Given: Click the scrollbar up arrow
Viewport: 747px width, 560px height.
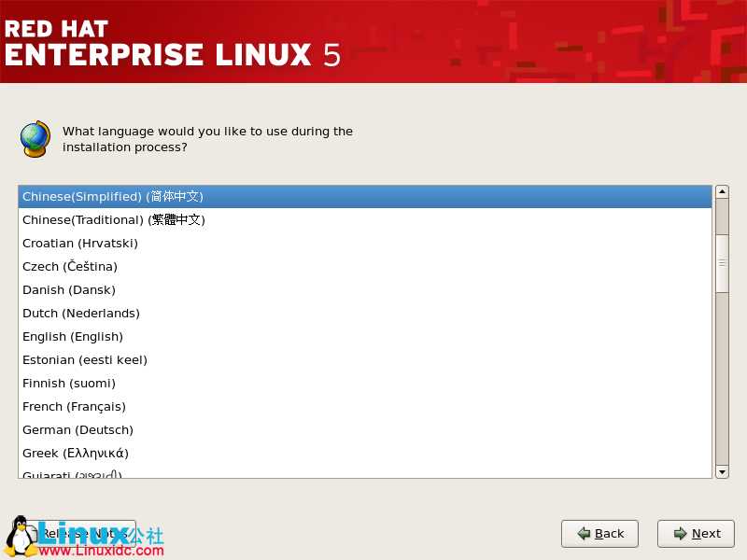Looking at the screenshot, I should point(722,192).
